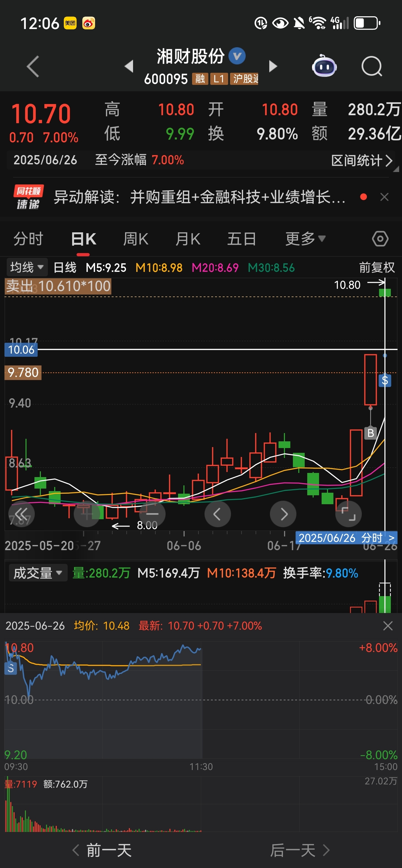Open Weibo notification in status bar
The width and height of the screenshot is (402, 868).
[89, 23]
